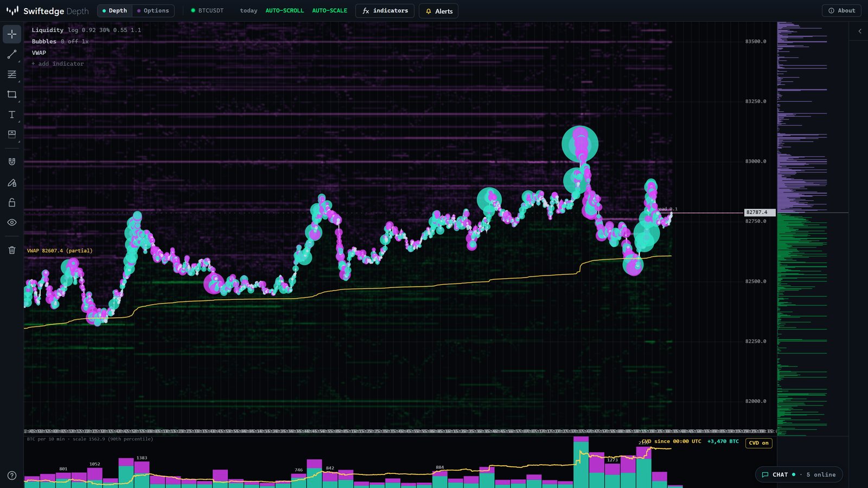The width and height of the screenshot is (868, 488).
Task: Click the add indicator link
Action: [58, 64]
